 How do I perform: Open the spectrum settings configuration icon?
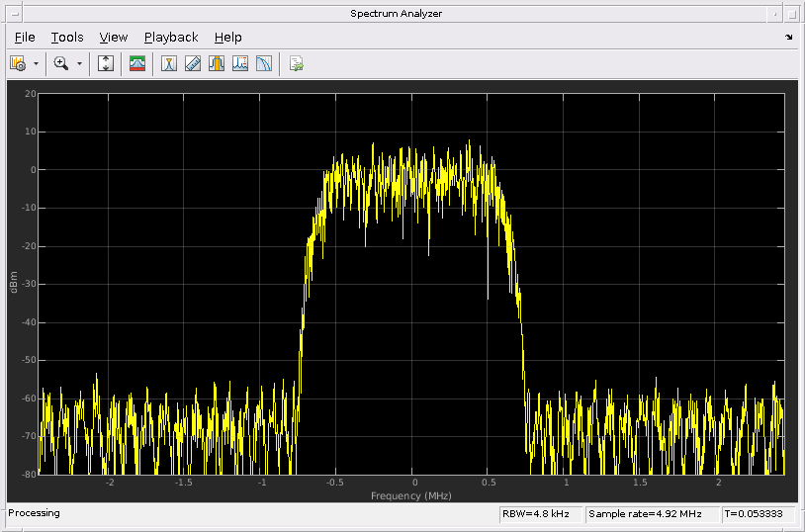[x=18, y=64]
